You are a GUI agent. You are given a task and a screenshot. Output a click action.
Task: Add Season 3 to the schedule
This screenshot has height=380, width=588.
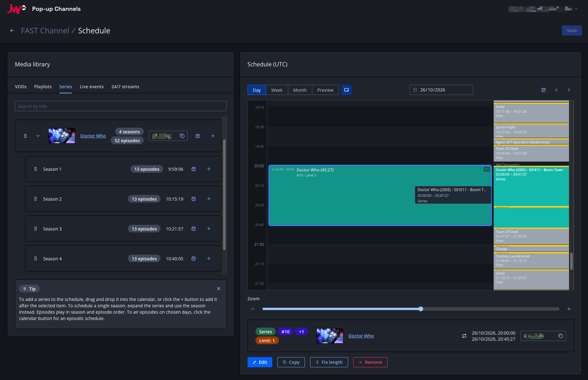click(x=209, y=229)
